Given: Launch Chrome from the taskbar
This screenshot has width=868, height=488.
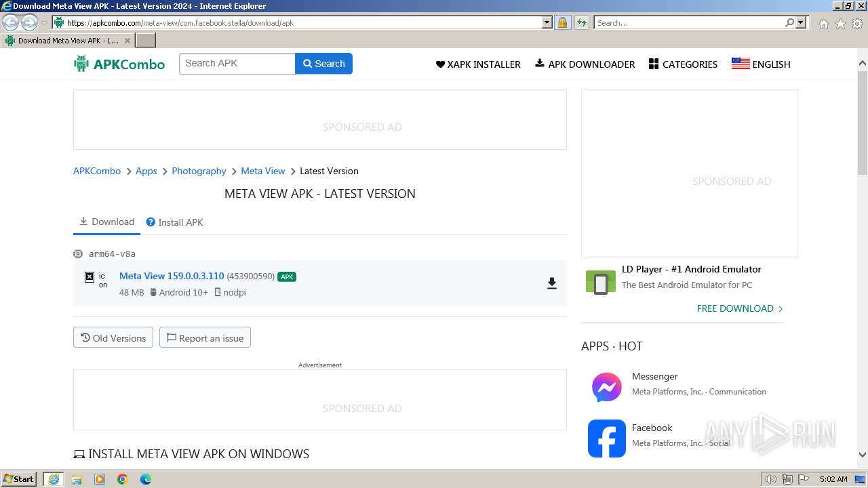Looking at the screenshot, I should tap(123, 479).
